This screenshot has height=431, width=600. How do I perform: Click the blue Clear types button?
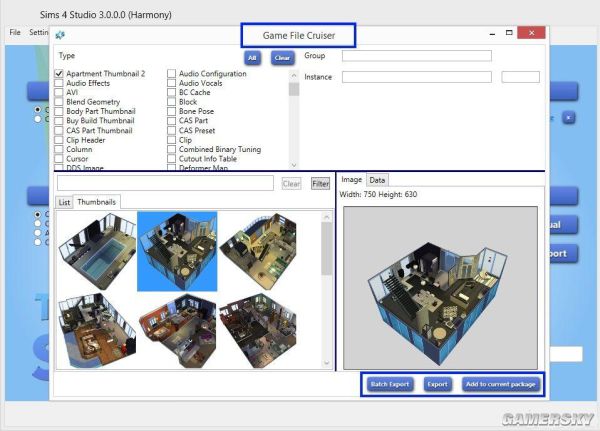pos(282,58)
